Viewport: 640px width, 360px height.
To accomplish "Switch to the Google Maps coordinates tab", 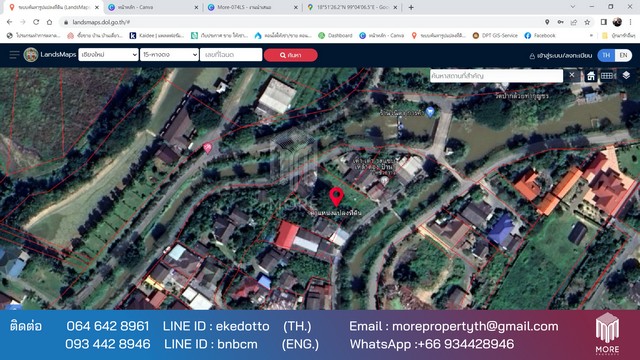I will coord(352,7).
